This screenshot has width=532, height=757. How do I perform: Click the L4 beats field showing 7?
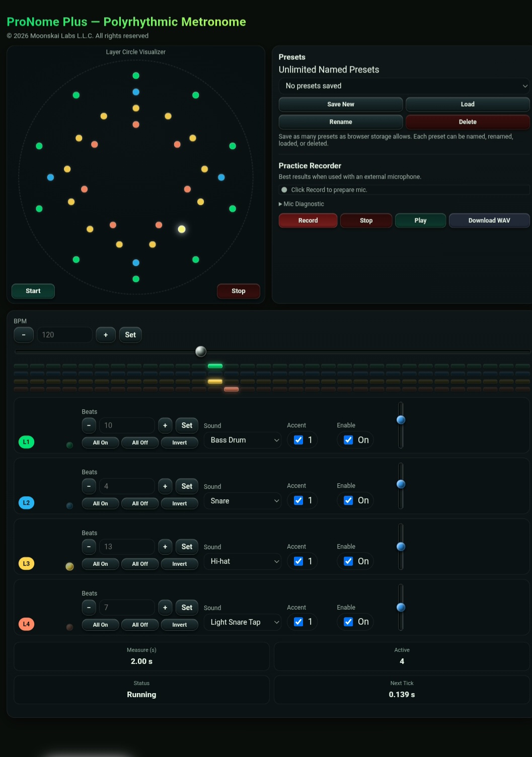pos(127,608)
